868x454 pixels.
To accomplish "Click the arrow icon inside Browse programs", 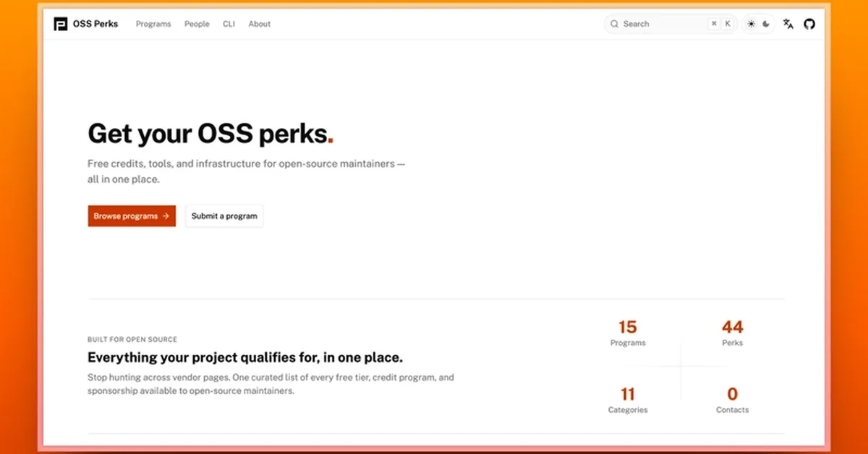I will (166, 215).
